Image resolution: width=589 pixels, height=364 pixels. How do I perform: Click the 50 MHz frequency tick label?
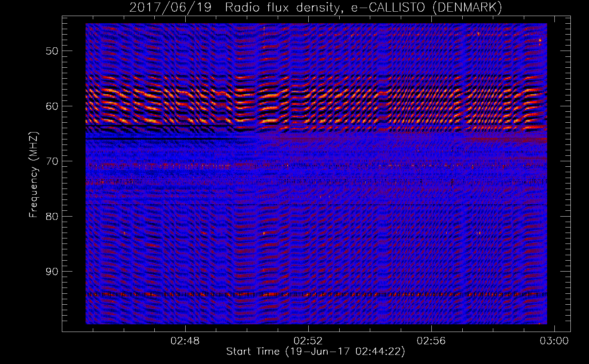(x=52, y=51)
